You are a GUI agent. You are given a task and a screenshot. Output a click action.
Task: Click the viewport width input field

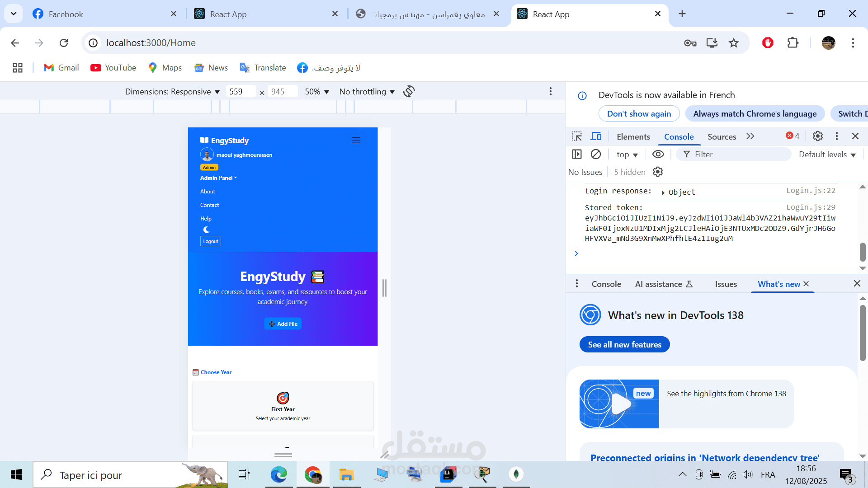240,92
